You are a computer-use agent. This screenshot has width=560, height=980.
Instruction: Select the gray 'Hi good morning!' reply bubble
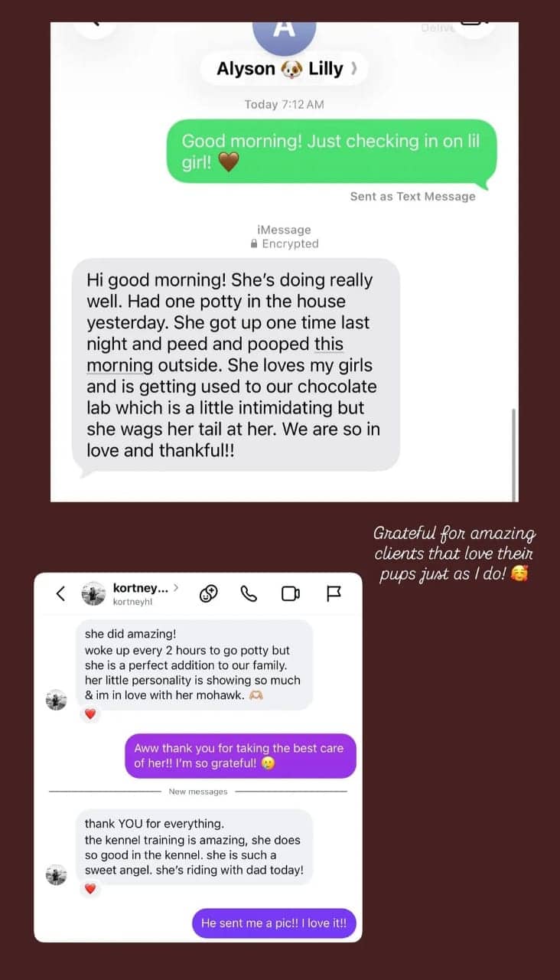tap(236, 364)
